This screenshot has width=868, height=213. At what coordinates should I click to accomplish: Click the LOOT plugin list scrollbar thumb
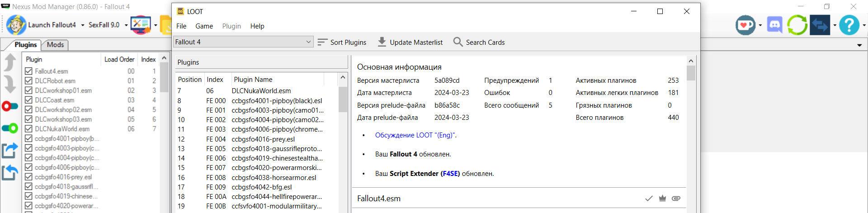(x=343, y=99)
